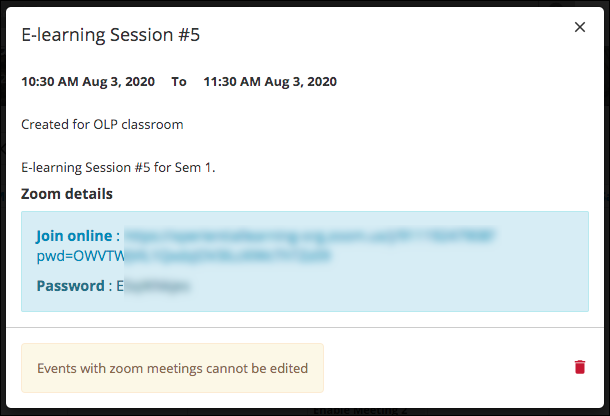The width and height of the screenshot is (610, 416).
Task: Click the session description for Sem 1
Action: click(118, 167)
